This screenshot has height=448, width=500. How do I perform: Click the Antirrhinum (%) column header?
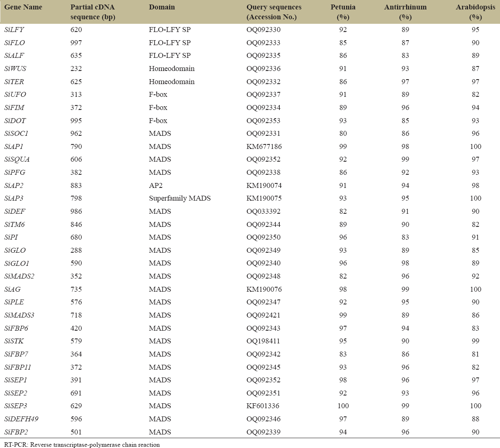405,12
